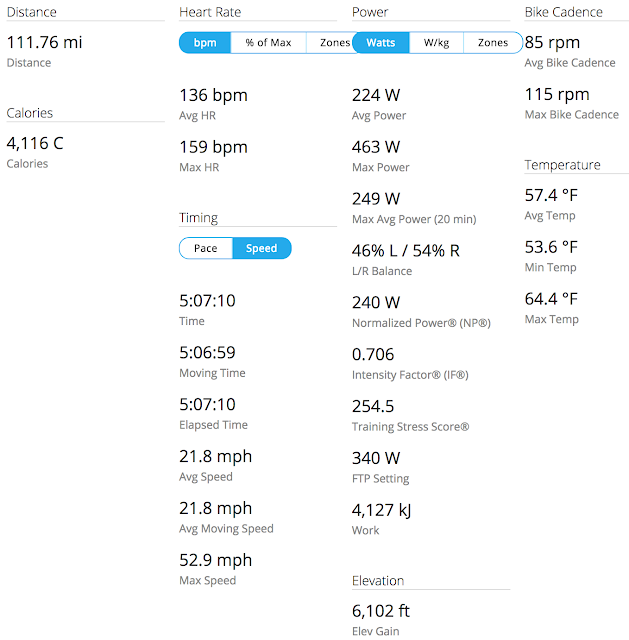This screenshot has width=629, height=640.
Task: Click the Distance section header
Action: tap(31, 12)
